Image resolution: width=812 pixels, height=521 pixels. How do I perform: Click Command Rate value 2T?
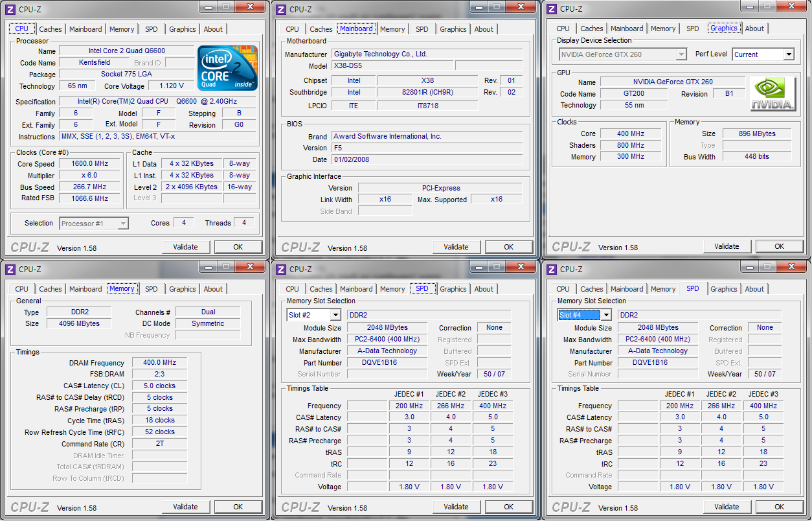point(160,445)
